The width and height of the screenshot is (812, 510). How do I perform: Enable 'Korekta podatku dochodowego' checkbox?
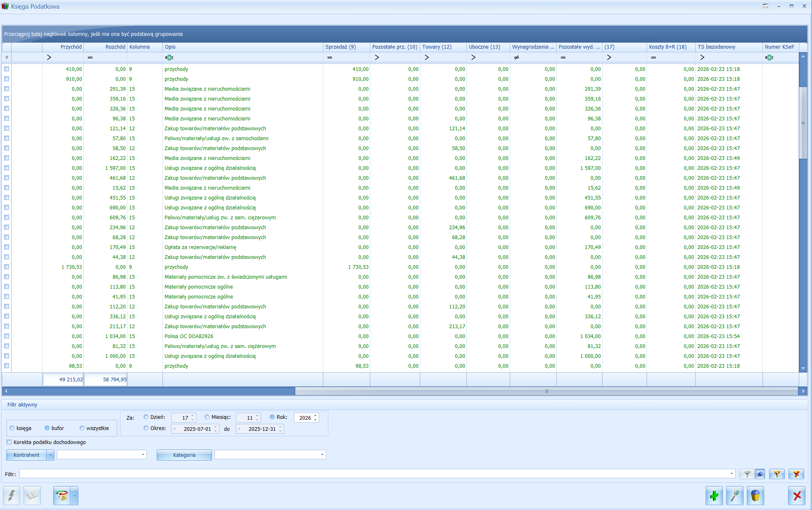point(9,442)
